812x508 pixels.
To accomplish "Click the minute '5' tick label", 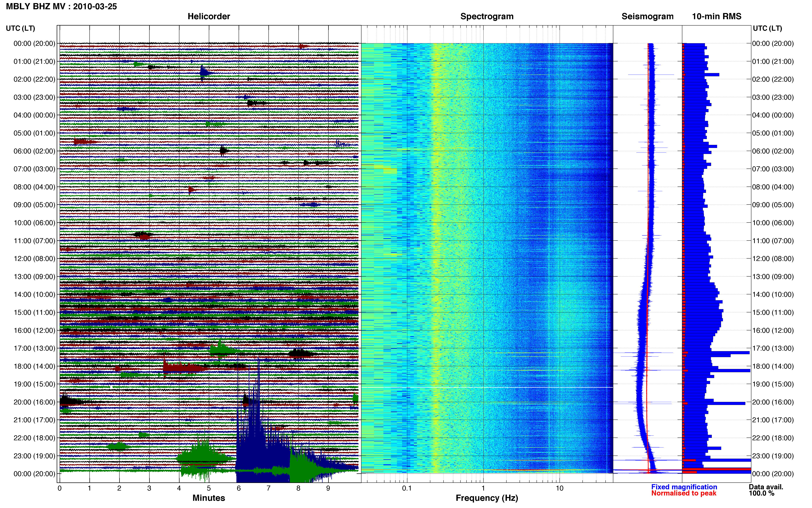I will [x=209, y=488].
